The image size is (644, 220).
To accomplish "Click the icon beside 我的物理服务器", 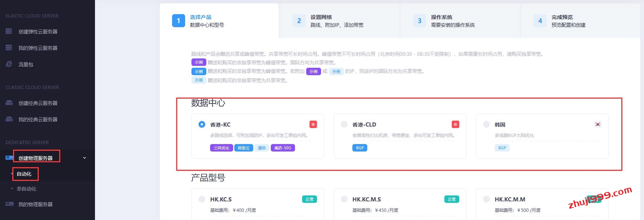I will pos(9,204).
